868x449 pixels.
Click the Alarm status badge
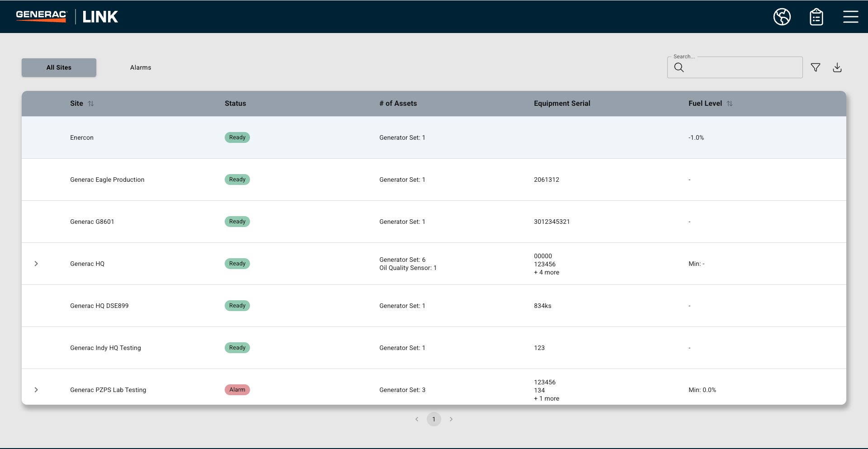click(237, 390)
